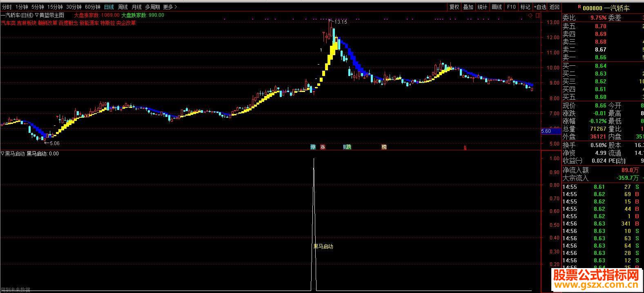Screen dimensions: 644x293
Task: Select the 30分钟 period tab
Action: [74, 7]
